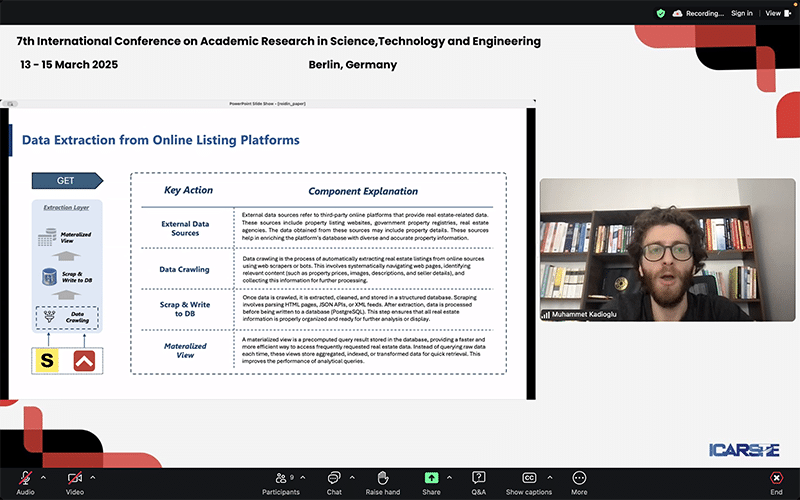Turn on Show captions
This screenshot has width=800, height=500.
(x=529, y=483)
